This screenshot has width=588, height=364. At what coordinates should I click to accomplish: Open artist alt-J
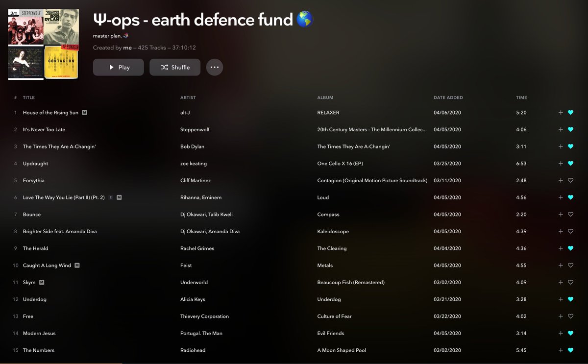(x=185, y=113)
